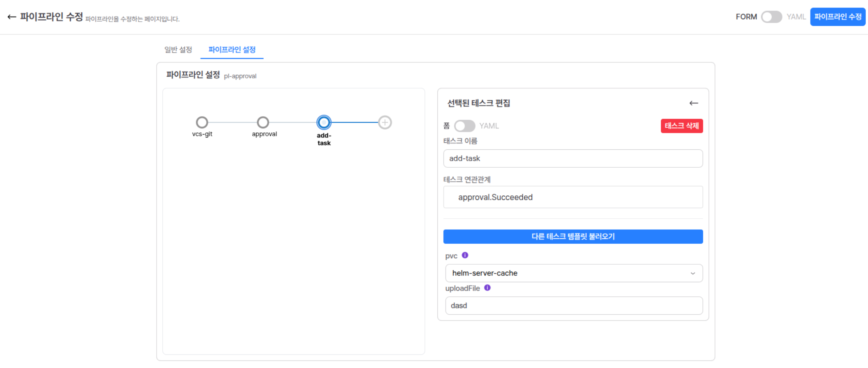Click the pl-approval pipeline name text
Viewport: 868px width, 368px height.
[240, 76]
